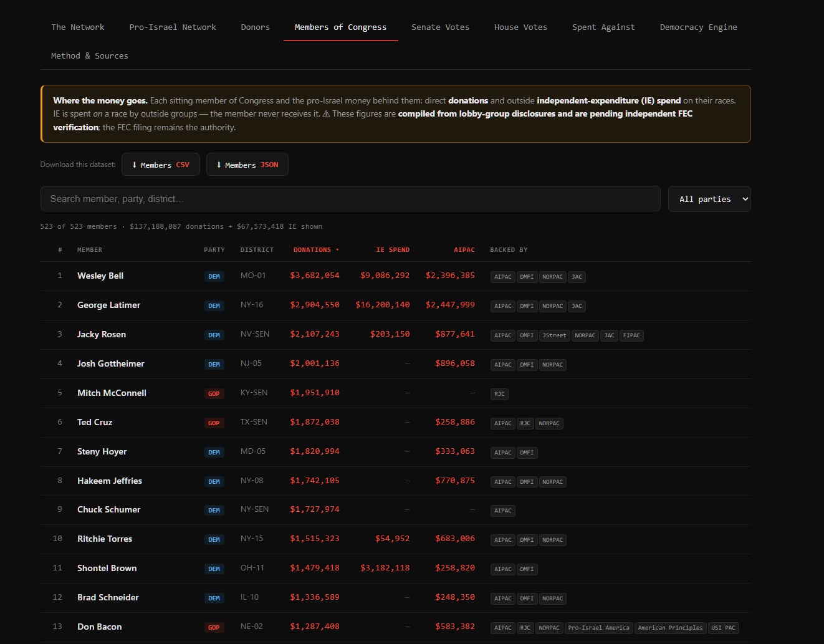824x644 pixels.
Task: Click the 523 of 523 members summary line
Action: point(181,226)
